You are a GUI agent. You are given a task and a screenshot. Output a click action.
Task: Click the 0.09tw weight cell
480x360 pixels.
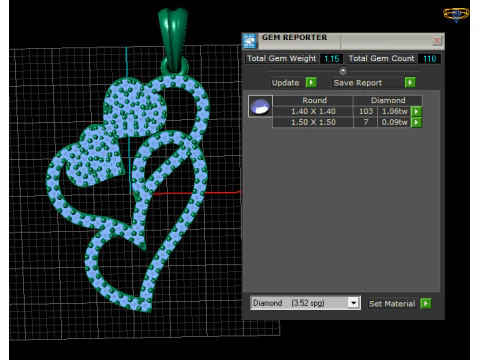tap(394, 122)
